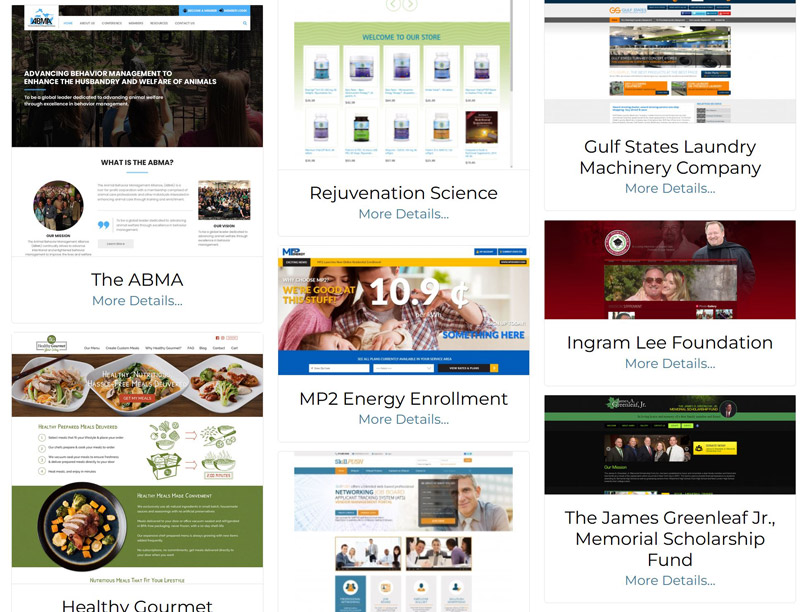Click the Instagram icon on Healthy Gourmet header
This screenshot has height=612, width=800.
(222, 337)
